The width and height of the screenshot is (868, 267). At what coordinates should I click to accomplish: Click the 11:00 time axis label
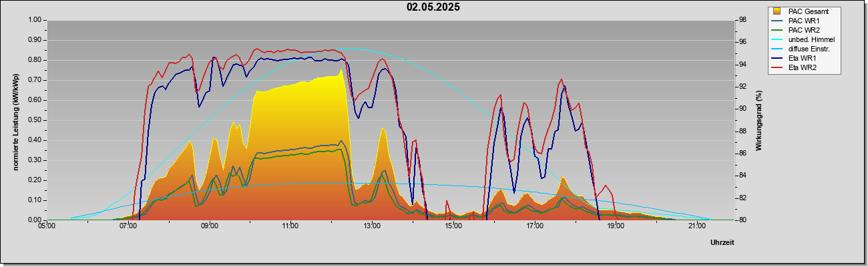(290, 226)
